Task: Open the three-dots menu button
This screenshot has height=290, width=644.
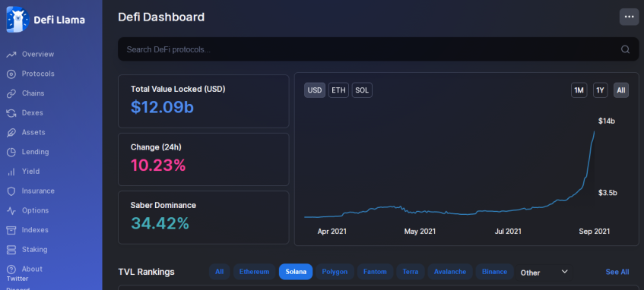Action: tap(629, 17)
